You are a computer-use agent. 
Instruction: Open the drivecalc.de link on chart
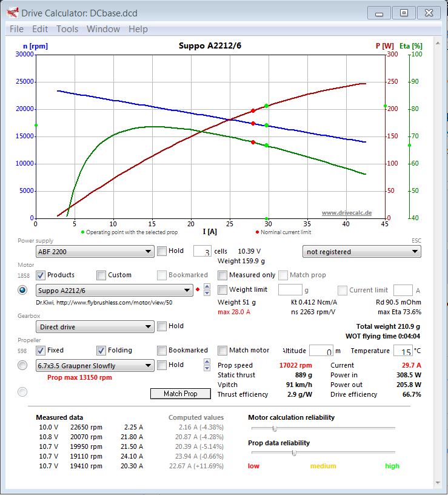point(346,213)
